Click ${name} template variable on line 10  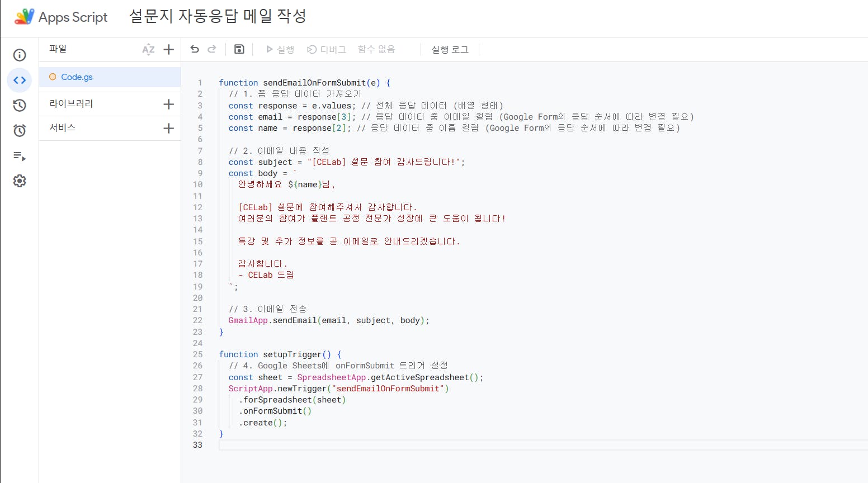(305, 184)
